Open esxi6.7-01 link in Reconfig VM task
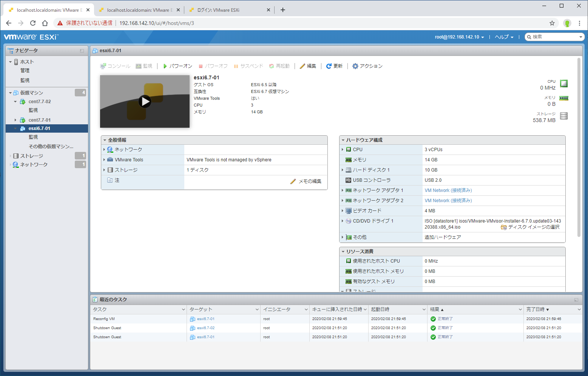The width and height of the screenshot is (588, 376). coord(206,319)
